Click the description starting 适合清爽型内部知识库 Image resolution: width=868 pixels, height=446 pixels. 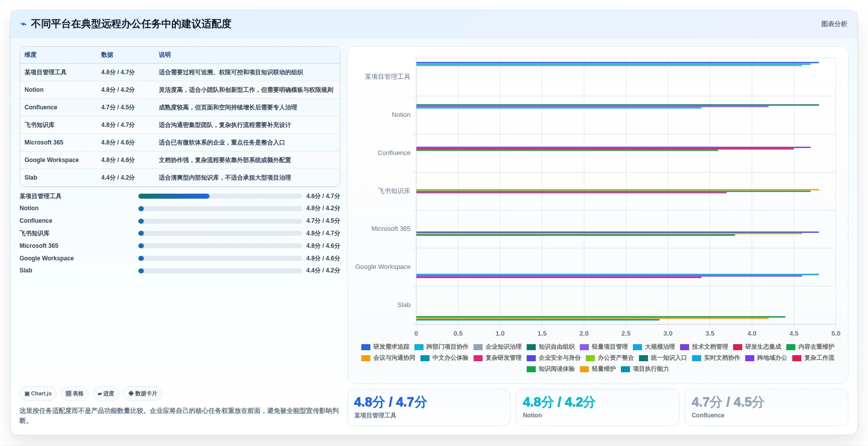[x=225, y=178]
